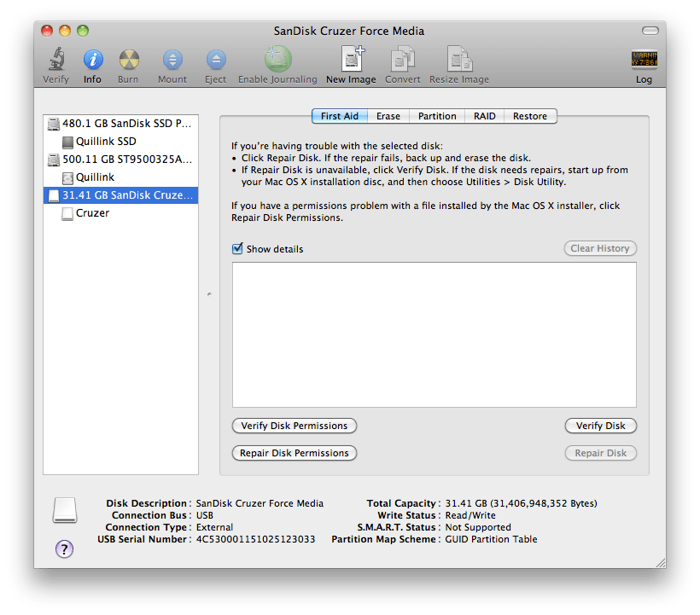
Task: Switch to the Restore tab
Action: tap(530, 116)
